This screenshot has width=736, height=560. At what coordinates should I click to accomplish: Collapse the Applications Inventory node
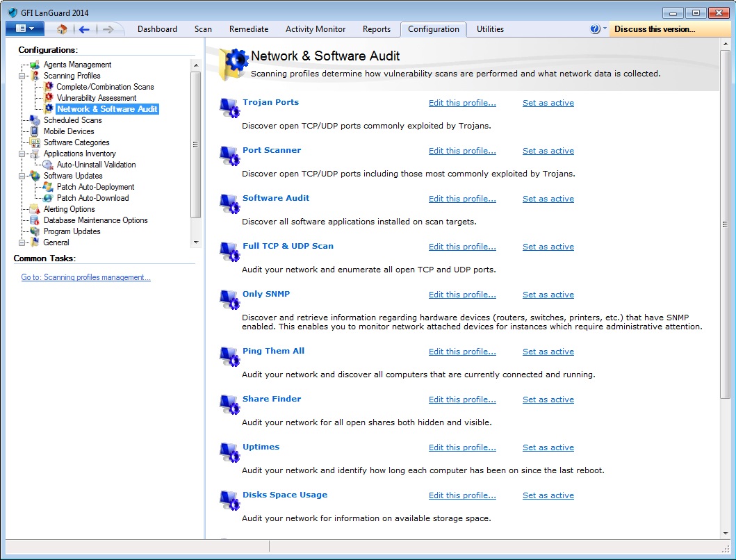coord(22,154)
